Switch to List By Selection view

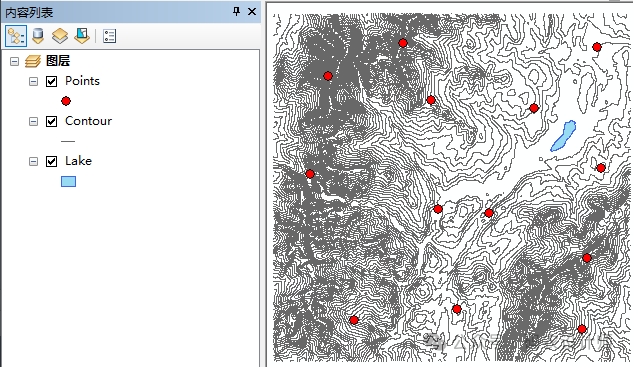tap(82, 36)
